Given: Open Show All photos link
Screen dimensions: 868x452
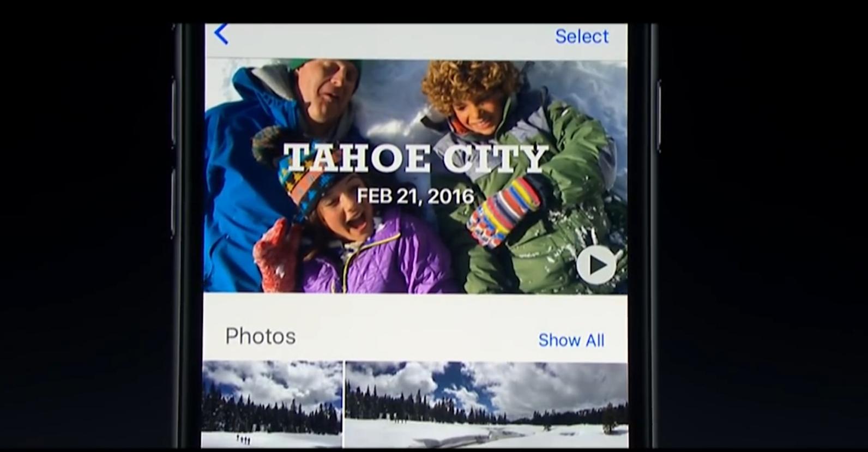Looking at the screenshot, I should coord(571,340).
